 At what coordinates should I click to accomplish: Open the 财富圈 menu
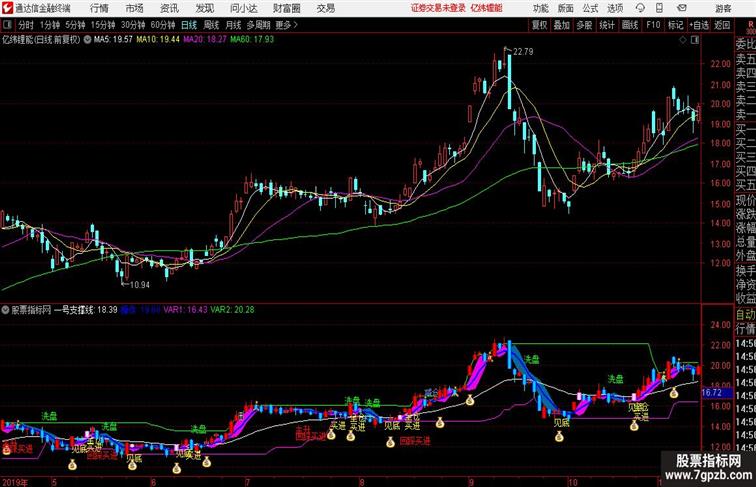point(287,8)
